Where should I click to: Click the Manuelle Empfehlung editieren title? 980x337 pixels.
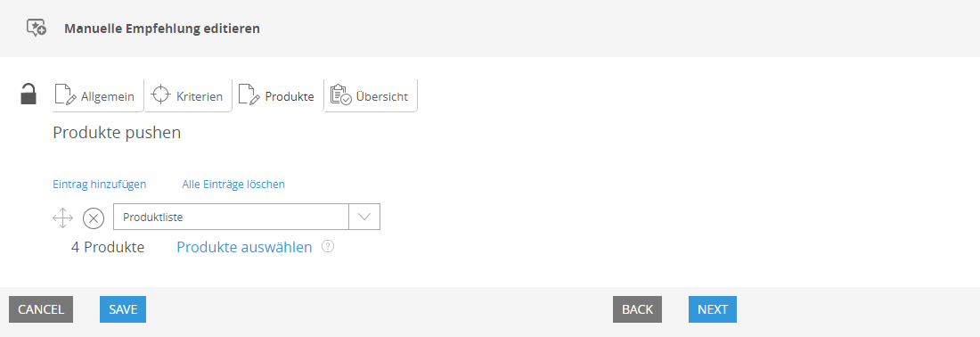click(162, 29)
